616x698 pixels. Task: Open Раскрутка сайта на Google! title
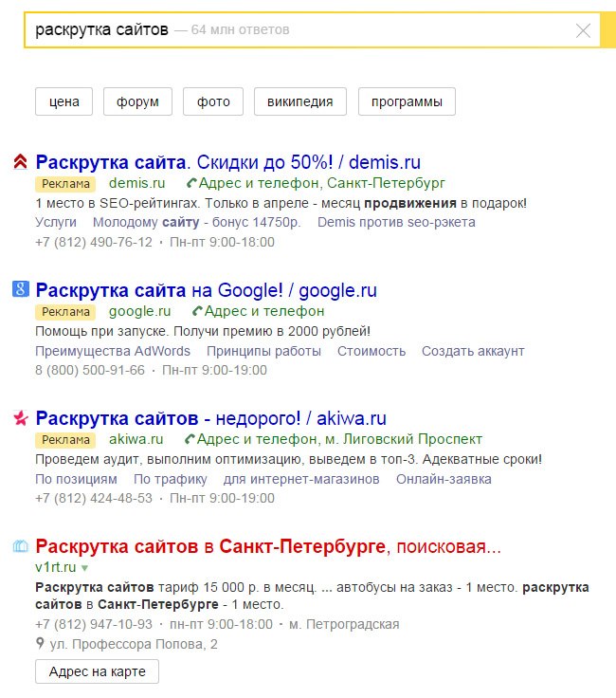tap(207, 290)
